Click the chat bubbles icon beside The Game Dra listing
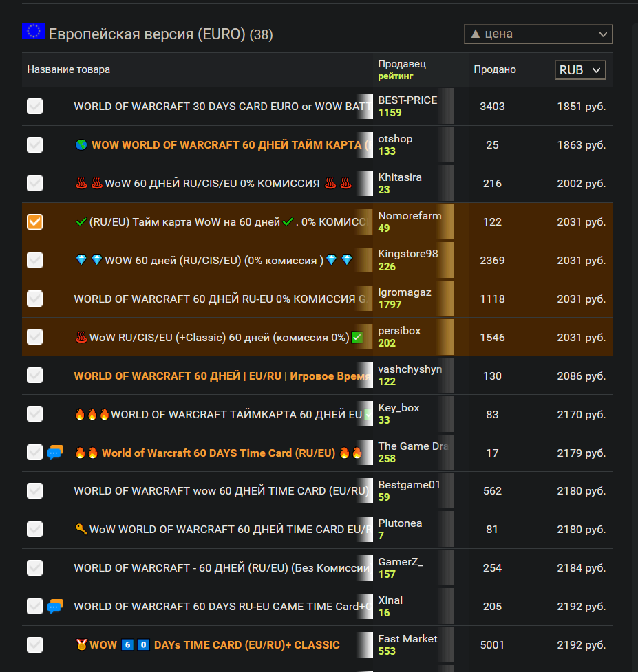The width and height of the screenshot is (638, 672). click(55, 452)
